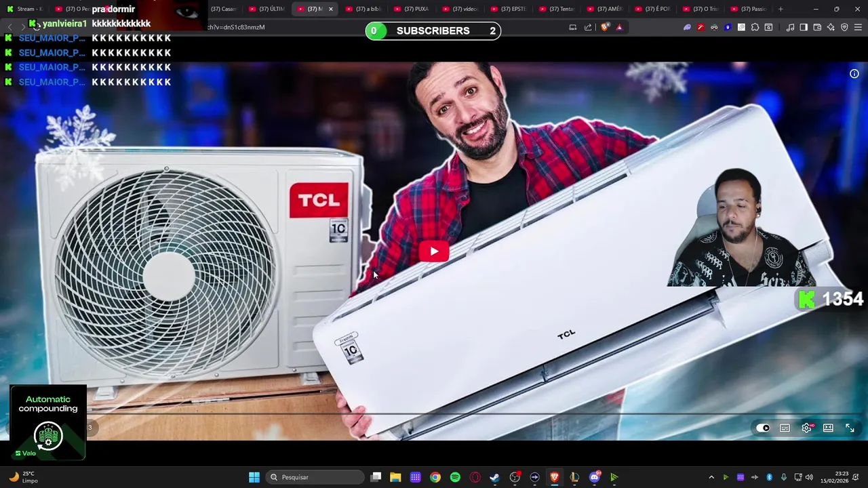Click the microphone tray icon
This screenshot has height=488, width=868.
[x=784, y=477]
